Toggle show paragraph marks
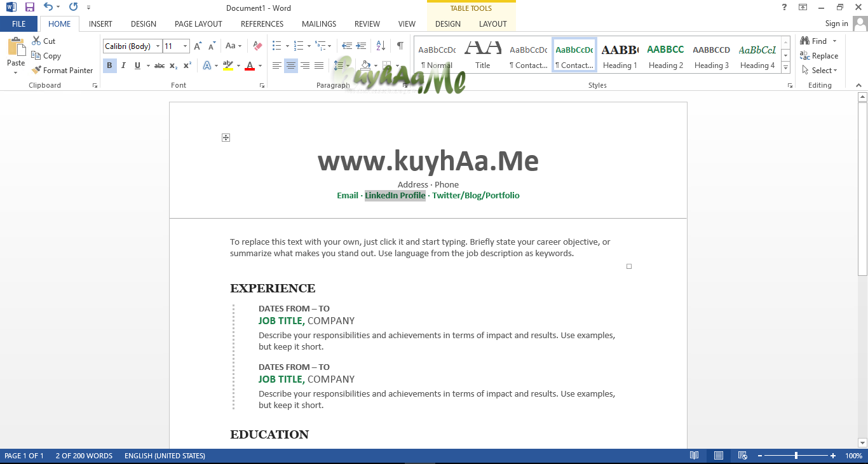 click(x=400, y=46)
